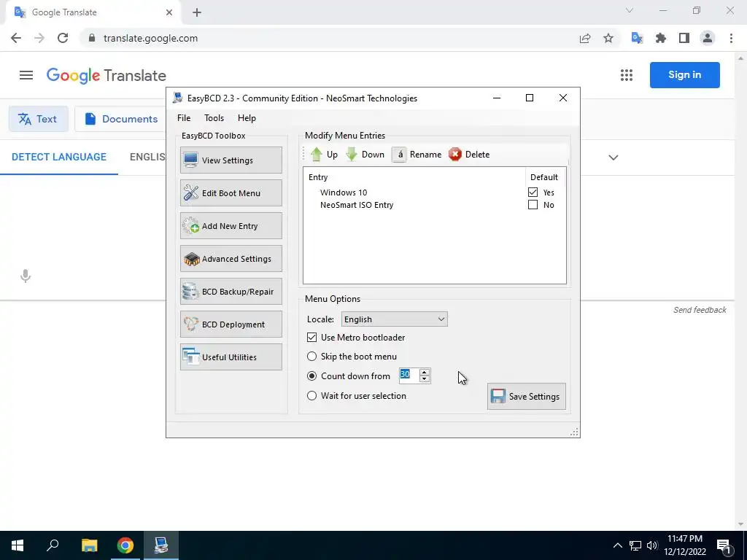747x560 pixels.
Task: Select Count down from option
Action: click(311, 376)
